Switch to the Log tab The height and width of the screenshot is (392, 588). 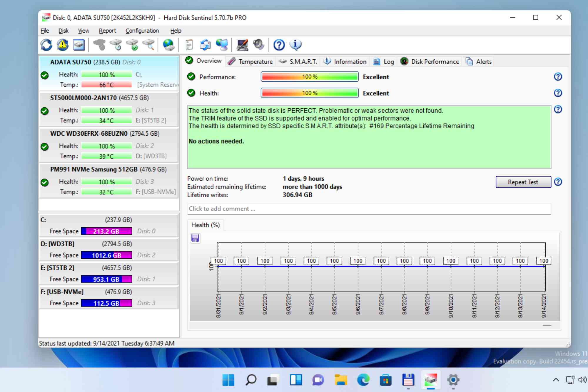click(384, 62)
